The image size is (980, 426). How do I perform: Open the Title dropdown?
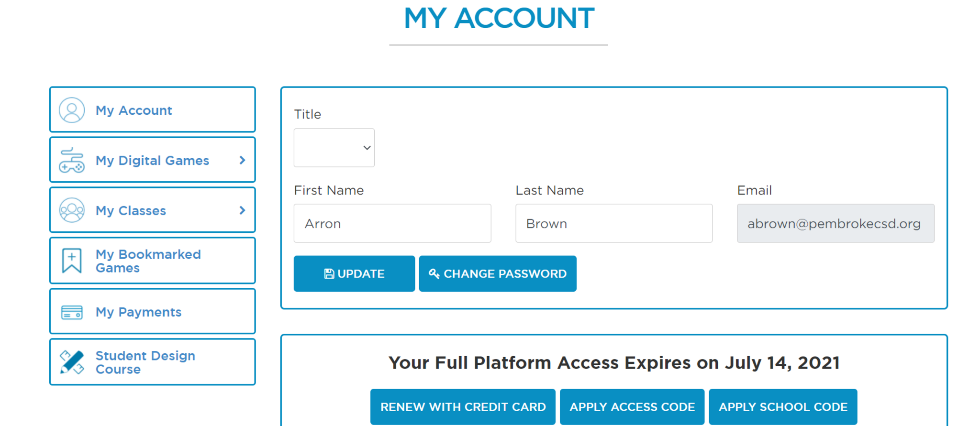[334, 148]
